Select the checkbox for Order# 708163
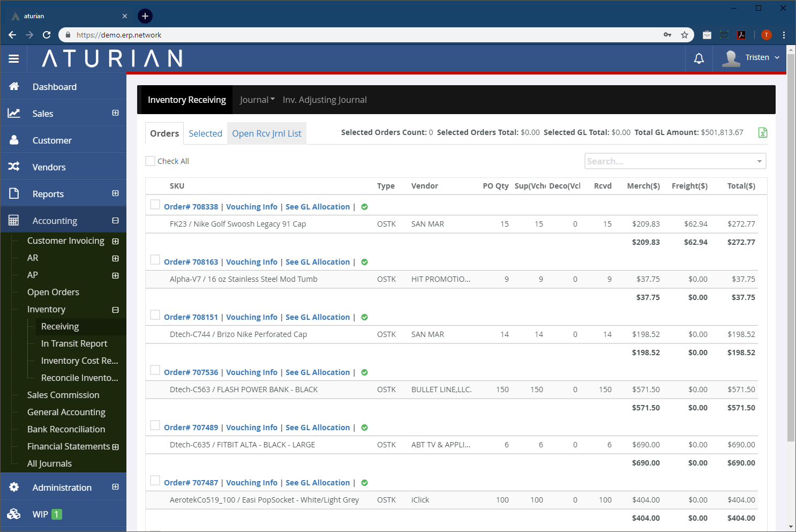 (x=155, y=260)
